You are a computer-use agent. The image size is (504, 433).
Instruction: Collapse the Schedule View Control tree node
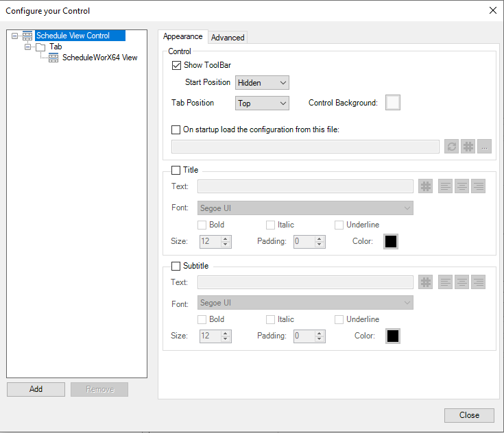[x=15, y=36]
